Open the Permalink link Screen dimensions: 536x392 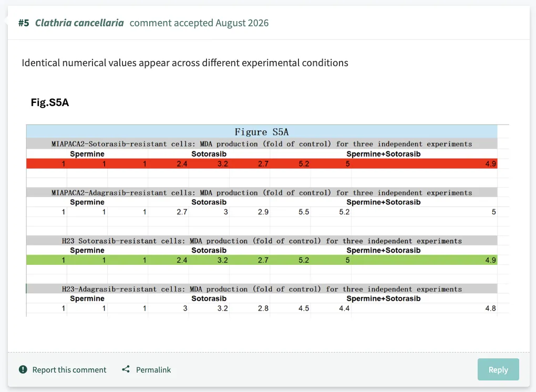coord(153,370)
